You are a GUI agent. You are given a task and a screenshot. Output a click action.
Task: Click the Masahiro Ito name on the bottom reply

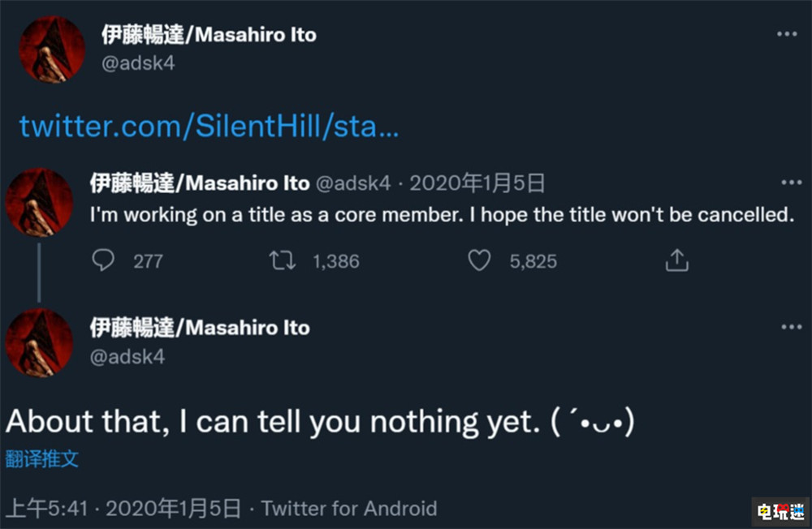[x=200, y=328]
